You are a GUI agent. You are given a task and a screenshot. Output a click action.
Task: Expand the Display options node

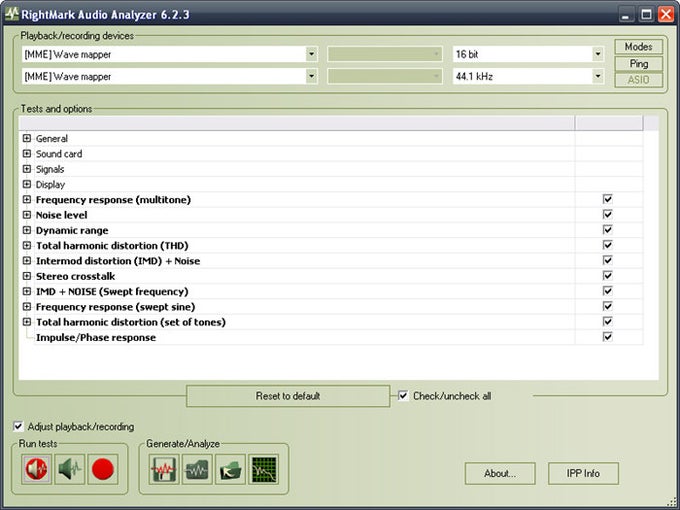[x=27, y=184]
